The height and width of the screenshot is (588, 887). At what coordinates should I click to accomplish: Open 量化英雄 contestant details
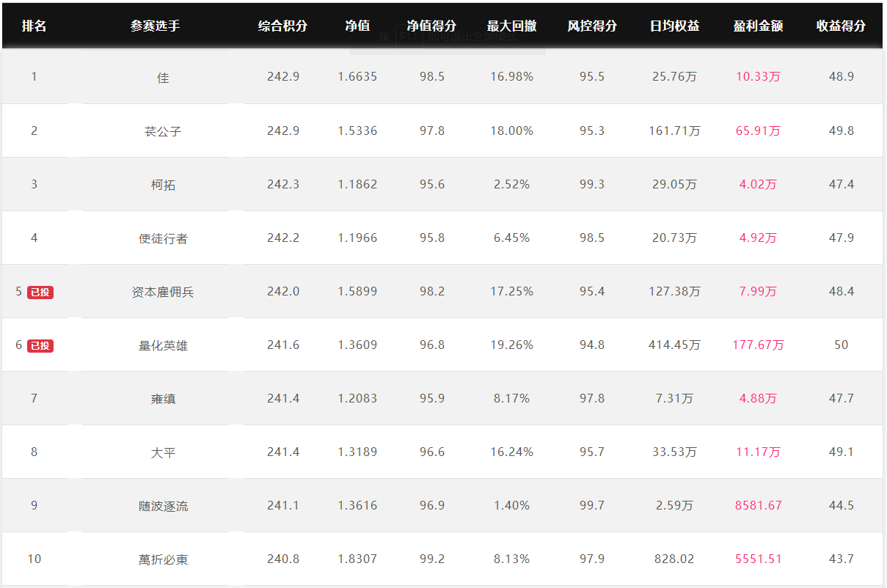[x=163, y=345]
